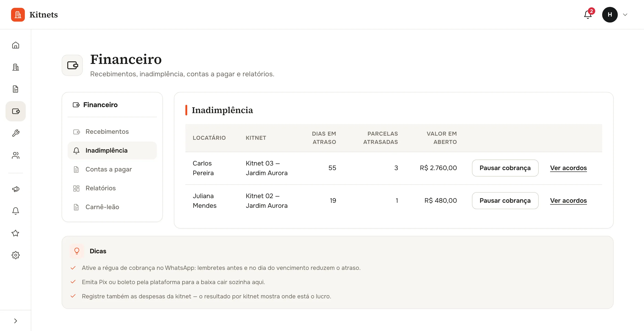Click the Kitnet column header
Screen dimensions: 644x331
coord(256,138)
